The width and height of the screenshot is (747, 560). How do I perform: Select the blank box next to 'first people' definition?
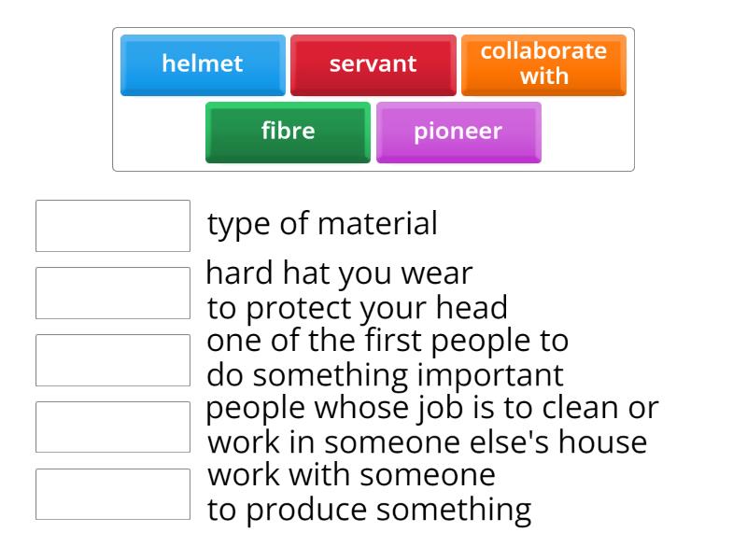click(113, 360)
